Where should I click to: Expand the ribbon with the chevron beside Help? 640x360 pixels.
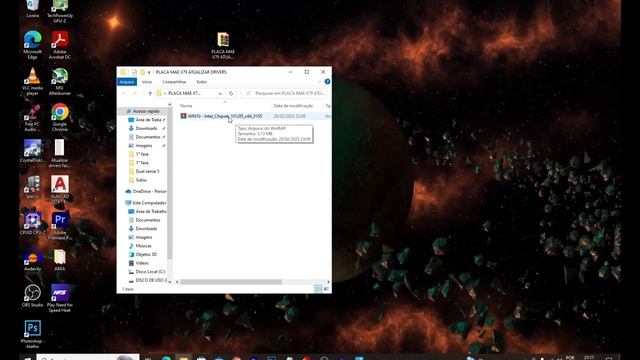pos(319,82)
